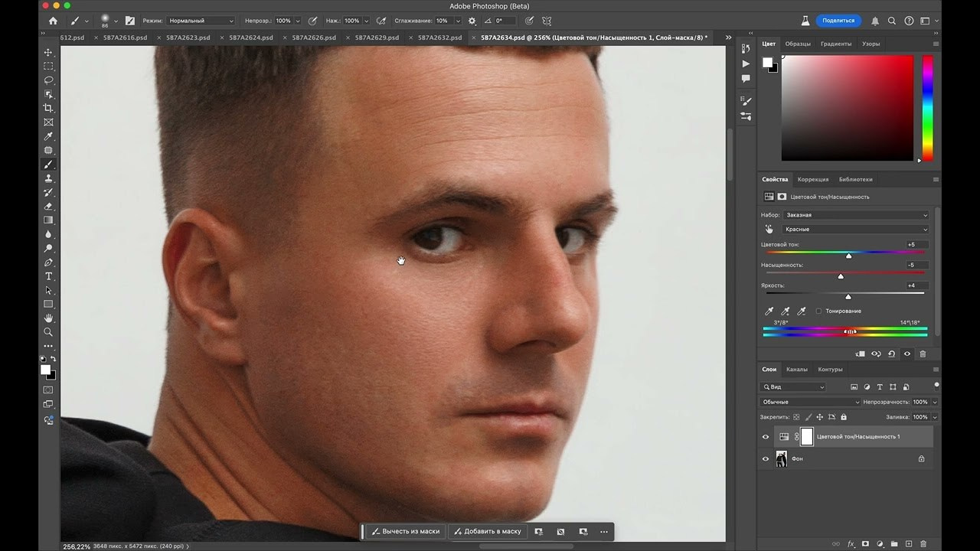980x551 pixels.
Task: Open the Градиенты tab
Action: [x=836, y=44]
